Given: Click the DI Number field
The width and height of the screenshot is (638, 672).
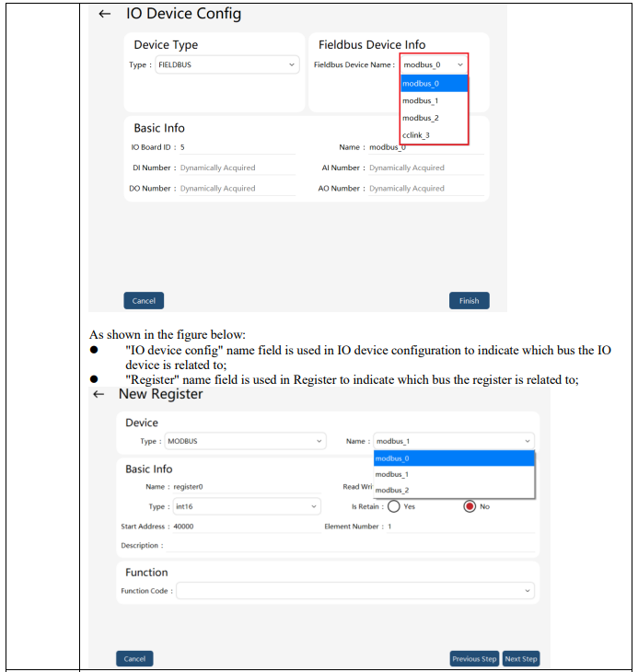Looking at the screenshot, I should point(237,168).
